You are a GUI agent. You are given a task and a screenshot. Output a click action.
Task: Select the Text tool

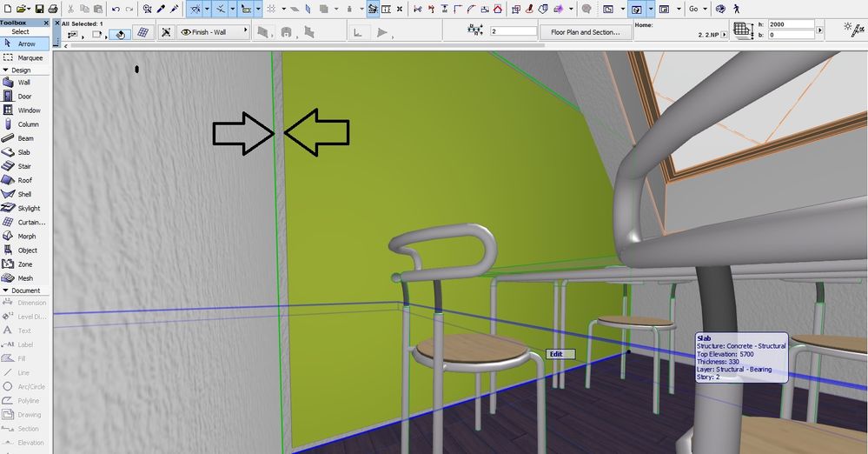click(x=24, y=330)
